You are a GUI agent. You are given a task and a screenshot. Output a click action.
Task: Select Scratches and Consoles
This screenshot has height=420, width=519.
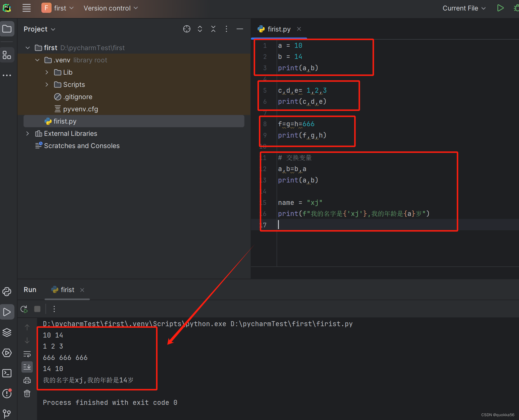[77, 146]
